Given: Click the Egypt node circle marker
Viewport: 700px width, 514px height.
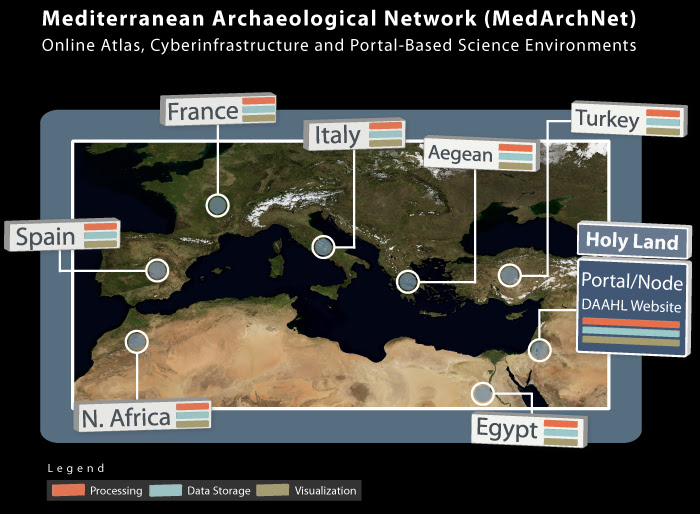Looking at the screenshot, I should click(x=483, y=393).
